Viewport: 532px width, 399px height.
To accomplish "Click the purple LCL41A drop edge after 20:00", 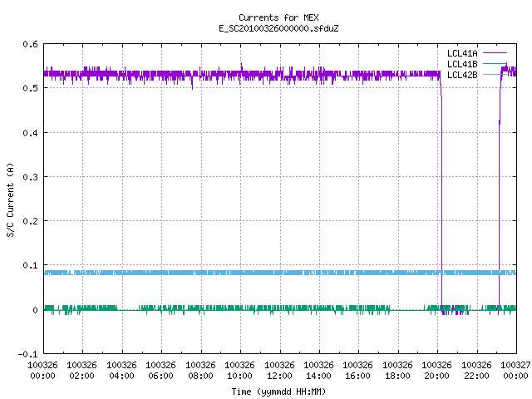I will (441, 197).
